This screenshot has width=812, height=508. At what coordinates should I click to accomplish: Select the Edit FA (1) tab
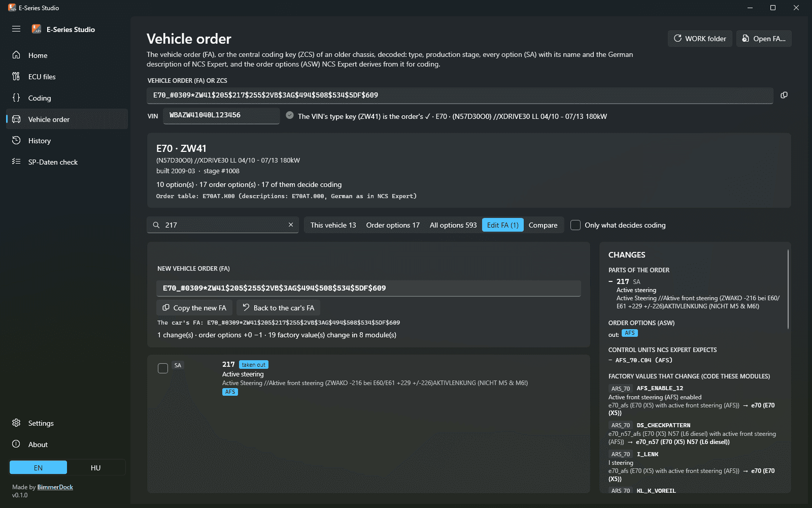pos(503,225)
